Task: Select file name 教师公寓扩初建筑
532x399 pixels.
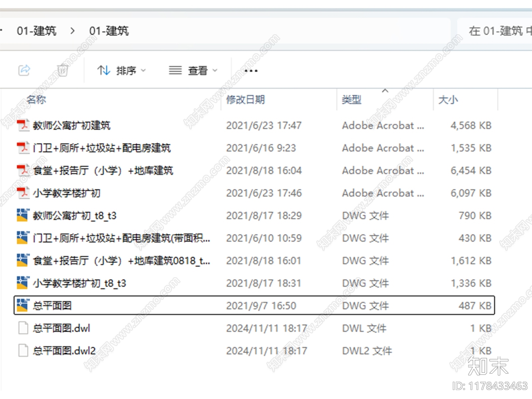Action: point(71,125)
